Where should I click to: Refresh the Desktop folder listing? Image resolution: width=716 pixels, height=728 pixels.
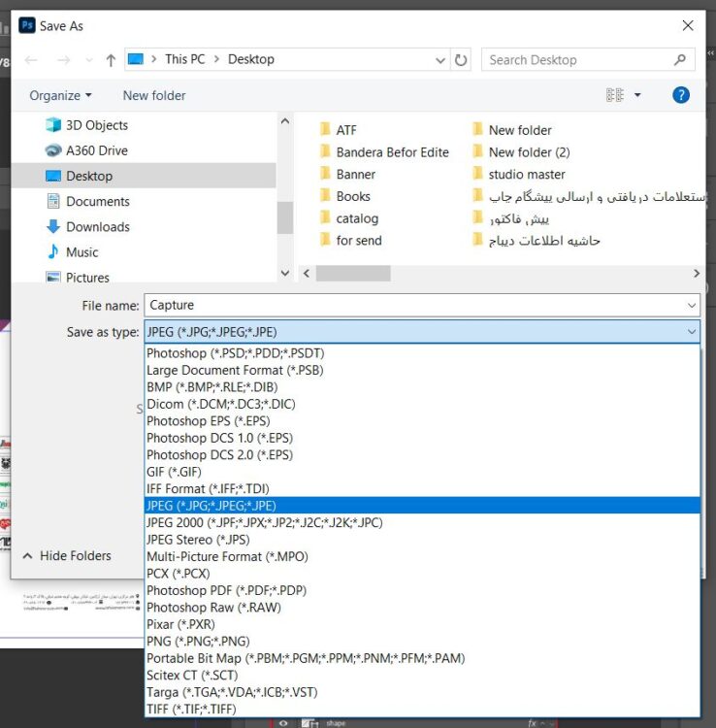460,60
